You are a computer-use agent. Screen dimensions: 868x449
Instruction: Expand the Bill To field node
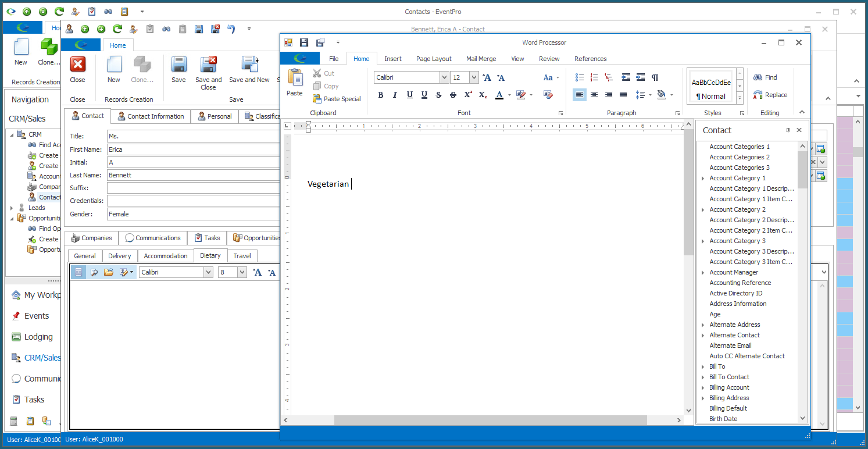click(x=703, y=367)
